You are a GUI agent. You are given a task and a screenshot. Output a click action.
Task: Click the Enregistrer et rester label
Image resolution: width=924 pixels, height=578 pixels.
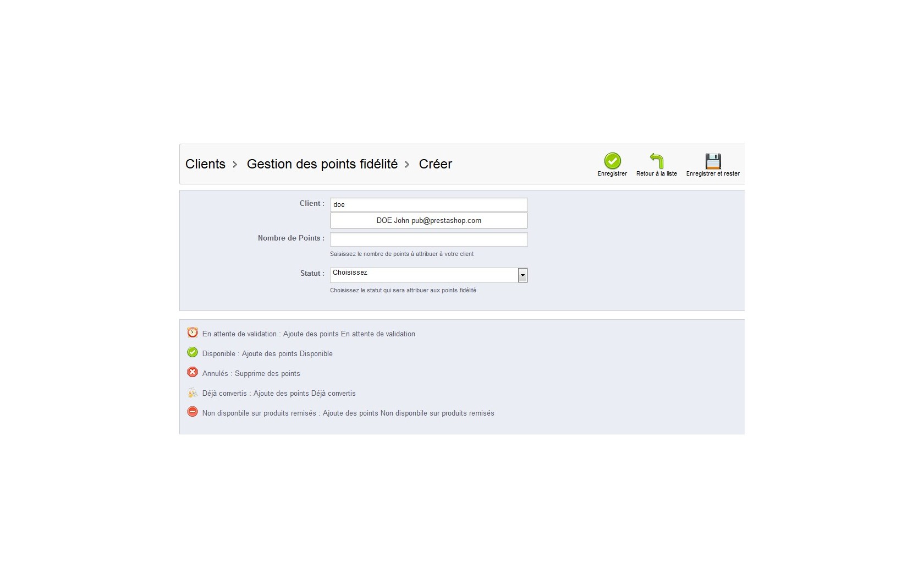[713, 173]
